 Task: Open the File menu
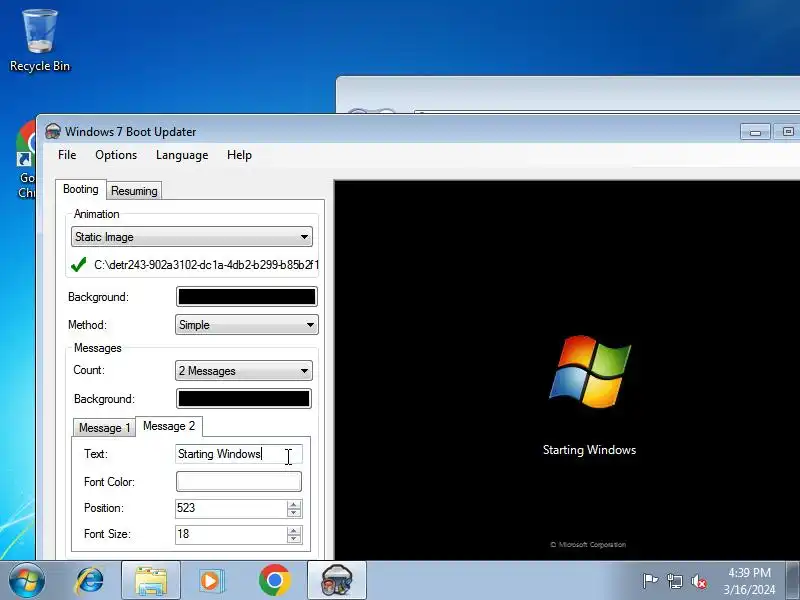(x=67, y=155)
